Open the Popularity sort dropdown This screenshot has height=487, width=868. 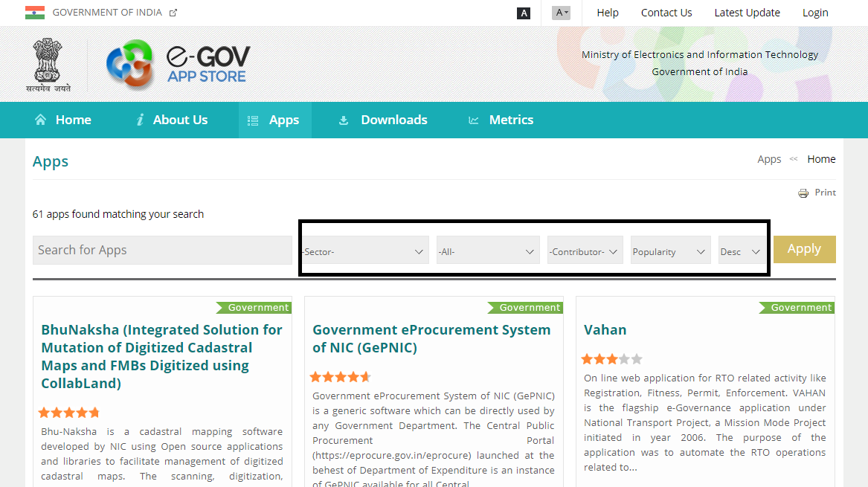(669, 251)
